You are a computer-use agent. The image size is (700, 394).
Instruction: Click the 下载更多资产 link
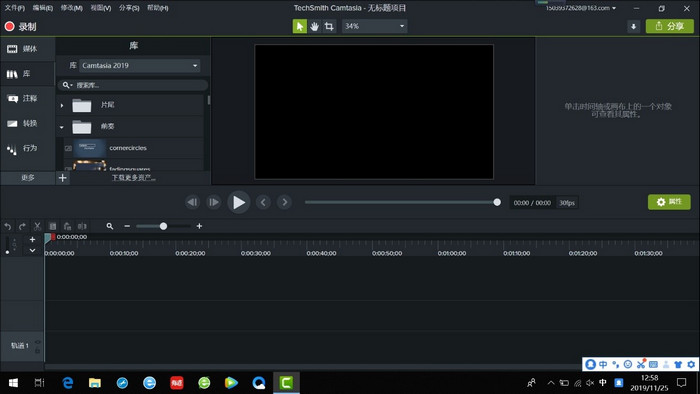133,178
